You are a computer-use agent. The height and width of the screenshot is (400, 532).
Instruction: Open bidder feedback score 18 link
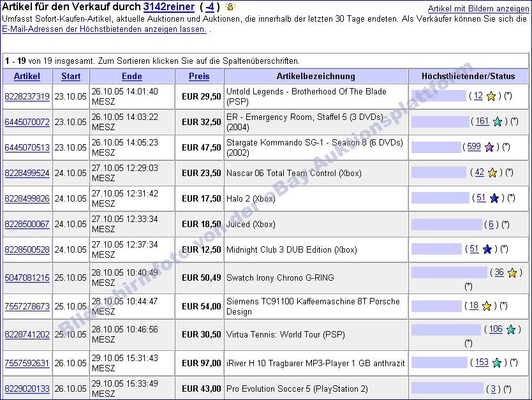[474, 306]
